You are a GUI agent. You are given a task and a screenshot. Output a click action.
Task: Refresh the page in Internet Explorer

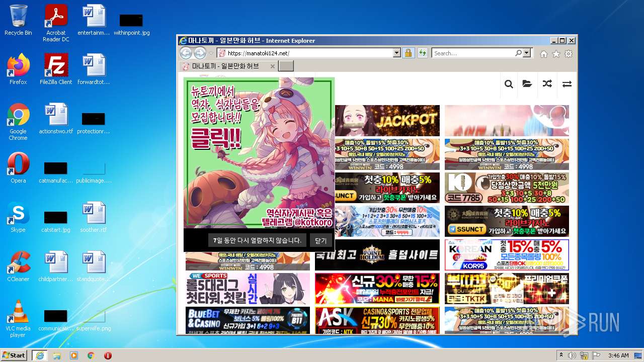422,53
